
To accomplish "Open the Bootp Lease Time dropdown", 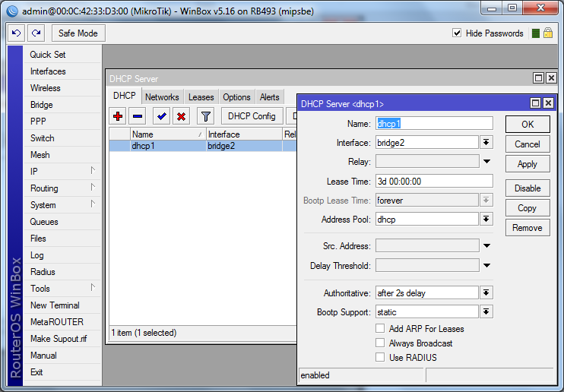I will pos(486,200).
